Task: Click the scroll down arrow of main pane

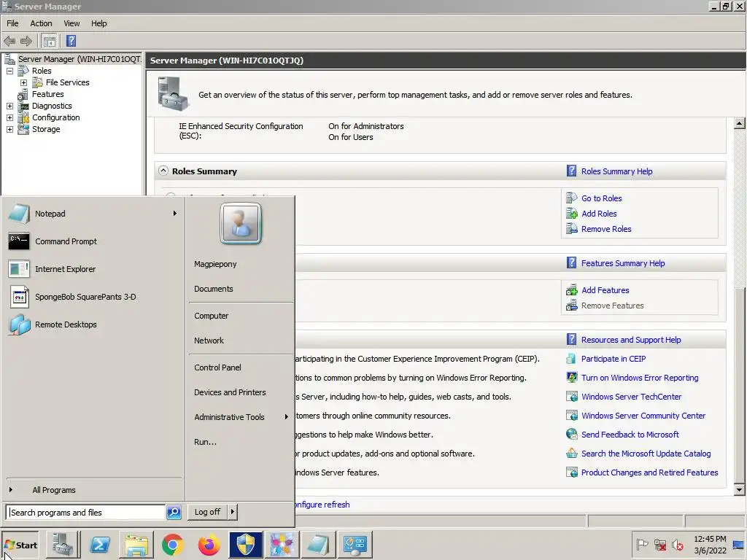Action: 740,489
